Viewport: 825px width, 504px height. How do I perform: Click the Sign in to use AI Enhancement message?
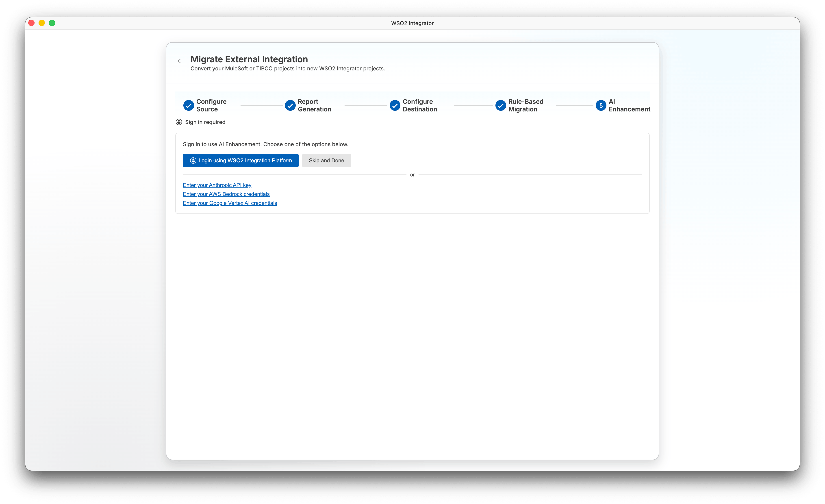pyautogui.click(x=265, y=144)
